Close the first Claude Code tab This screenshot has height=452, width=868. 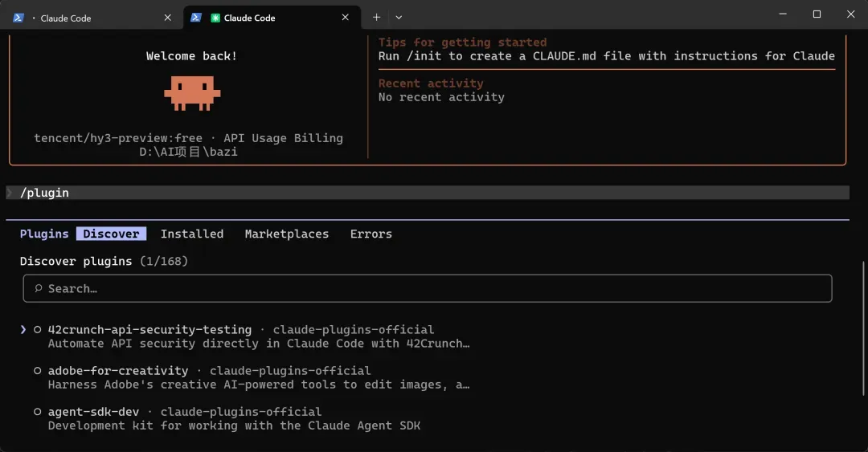[x=168, y=18]
